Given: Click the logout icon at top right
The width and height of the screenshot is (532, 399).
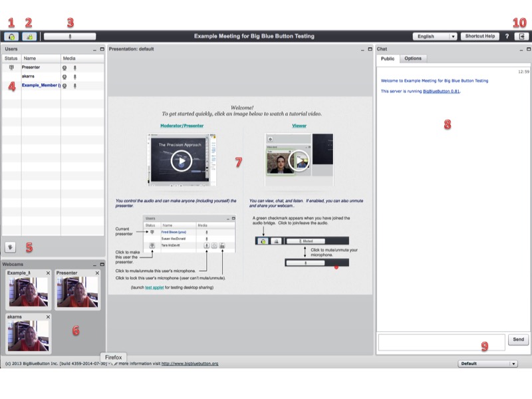Looking at the screenshot, I should point(521,37).
